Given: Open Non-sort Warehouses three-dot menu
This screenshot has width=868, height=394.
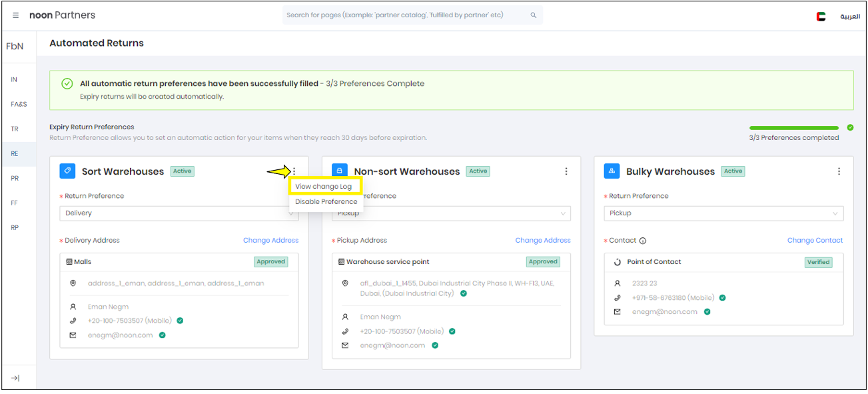Looking at the screenshot, I should [x=567, y=171].
